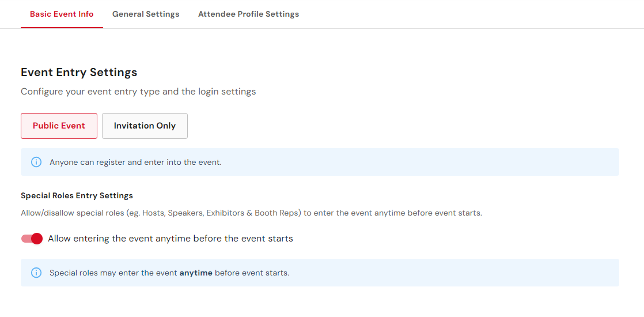Click the 'Allow/disallow special roles' description text
The height and width of the screenshot is (317, 644).
[251, 214]
